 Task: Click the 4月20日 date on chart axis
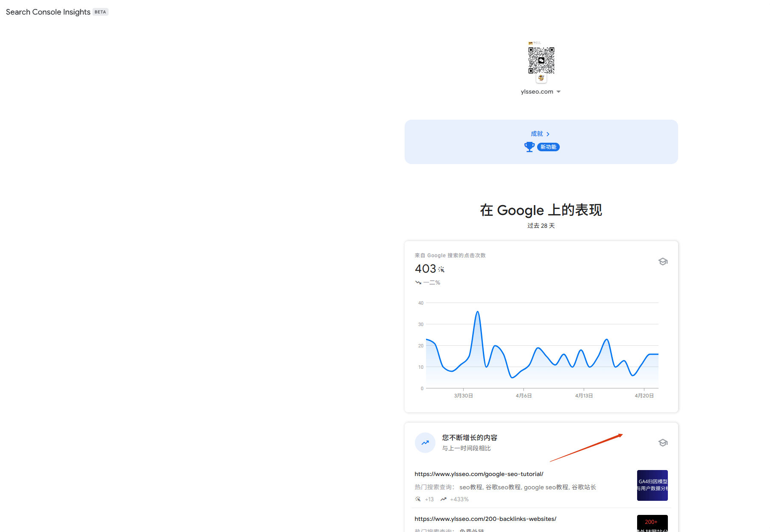tap(644, 396)
